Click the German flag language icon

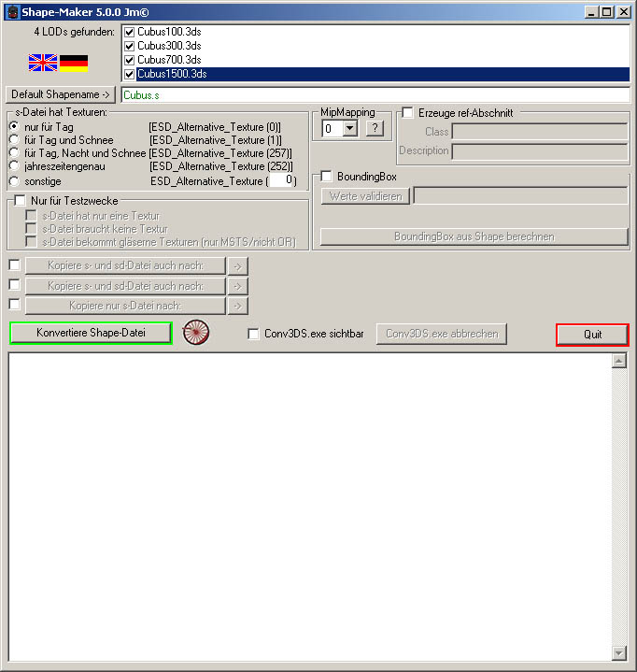[74, 64]
